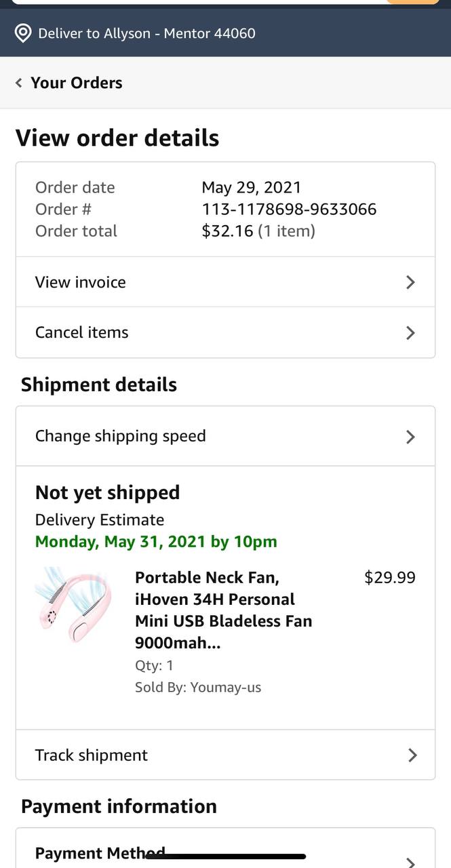Change the Deliver to Allyson address

pos(146,33)
